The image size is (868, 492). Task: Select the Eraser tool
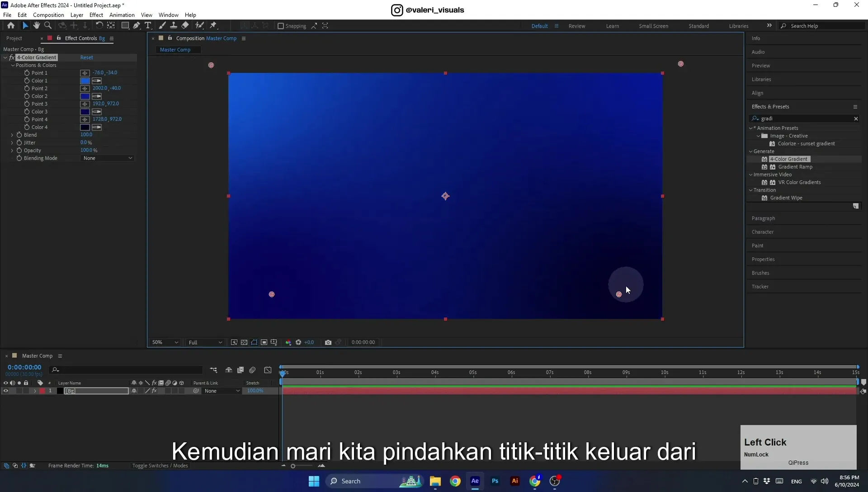tap(185, 26)
